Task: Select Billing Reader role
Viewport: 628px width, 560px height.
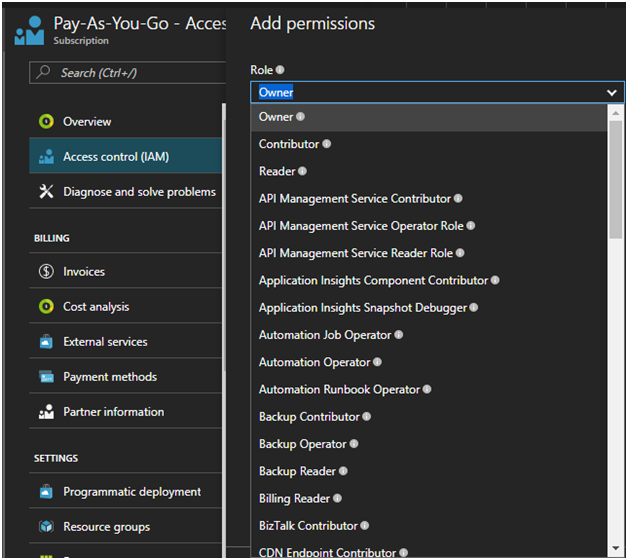Action: coord(429,498)
